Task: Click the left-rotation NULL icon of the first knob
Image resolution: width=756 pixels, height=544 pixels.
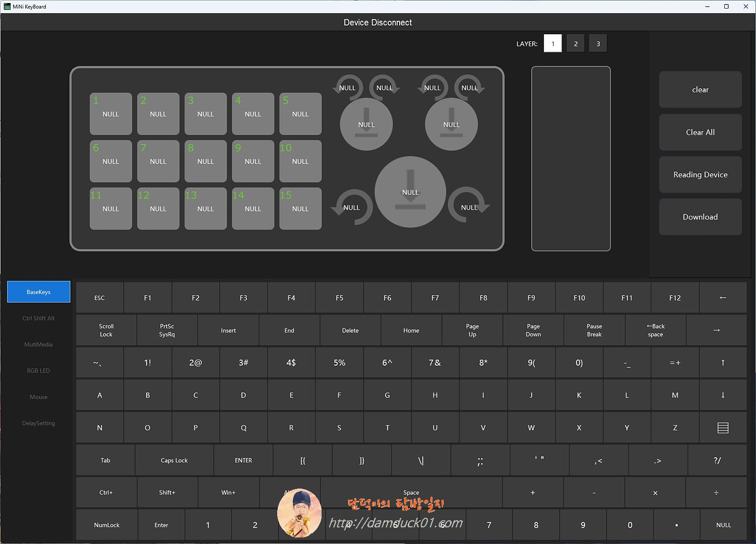Action: [x=347, y=88]
